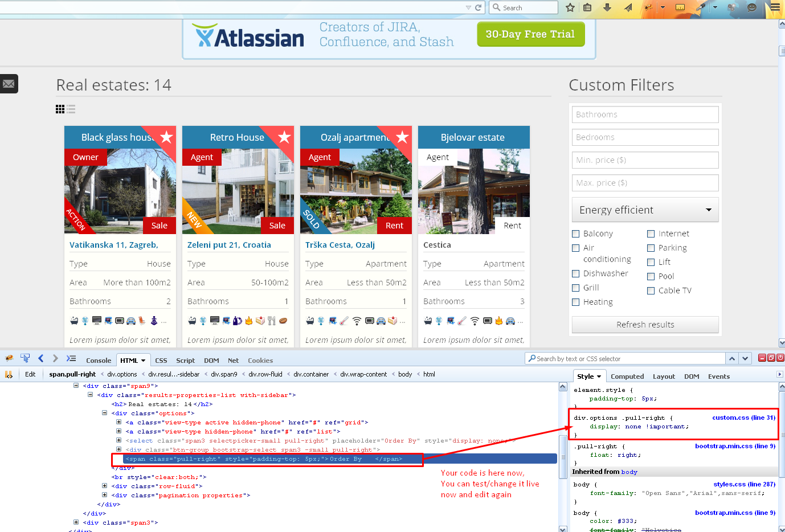Click the Refresh results button
This screenshot has height=532, width=785.
[645, 325]
